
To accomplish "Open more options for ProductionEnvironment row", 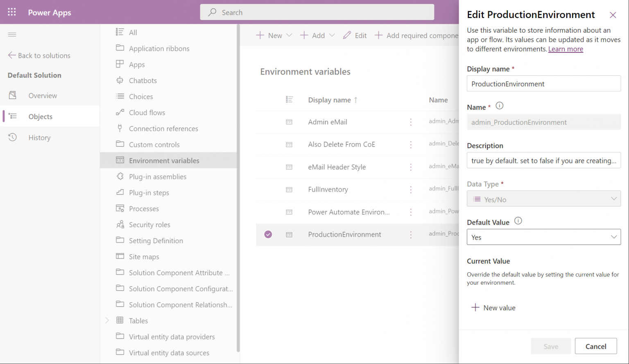I will (x=411, y=235).
